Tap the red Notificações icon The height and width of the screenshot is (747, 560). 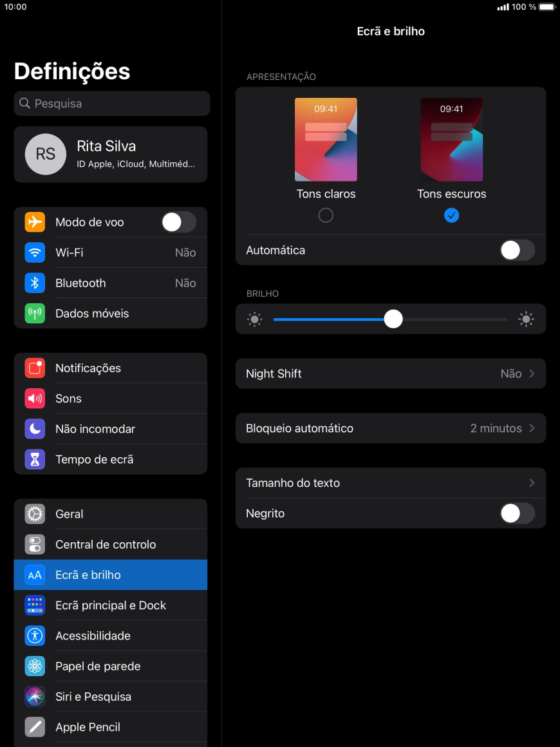pos(35,368)
